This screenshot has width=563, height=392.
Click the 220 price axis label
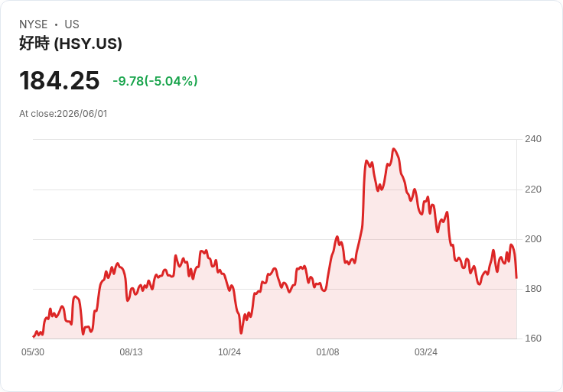point(533,190)
